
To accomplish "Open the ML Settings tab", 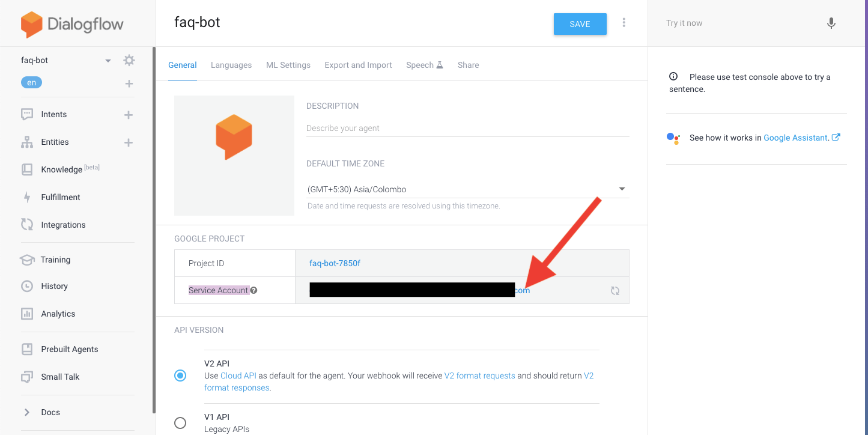I will 288,65.
